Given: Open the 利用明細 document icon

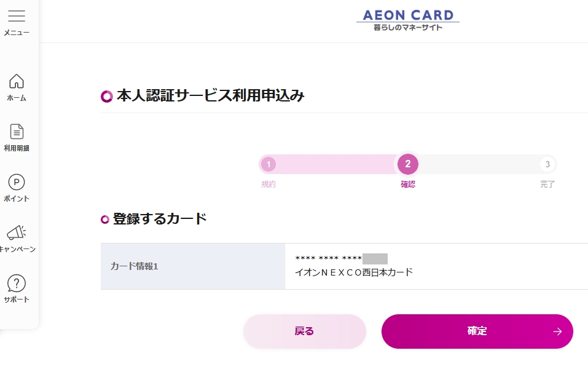Looking at the screenshot, I should click(17, 132).
